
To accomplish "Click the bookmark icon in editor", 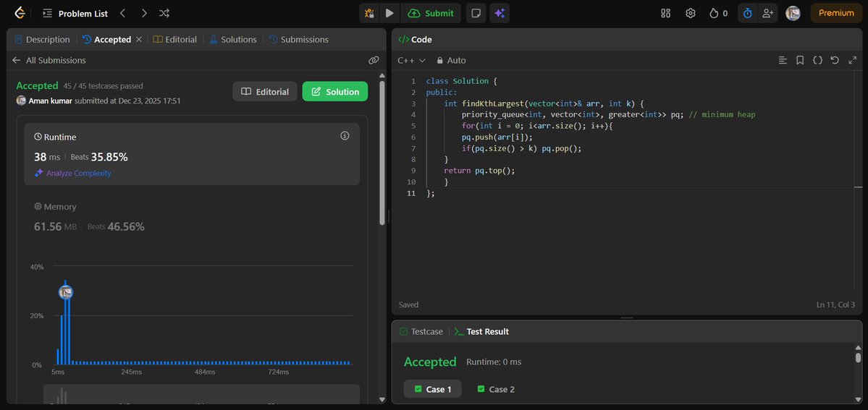I will (800, 60).
